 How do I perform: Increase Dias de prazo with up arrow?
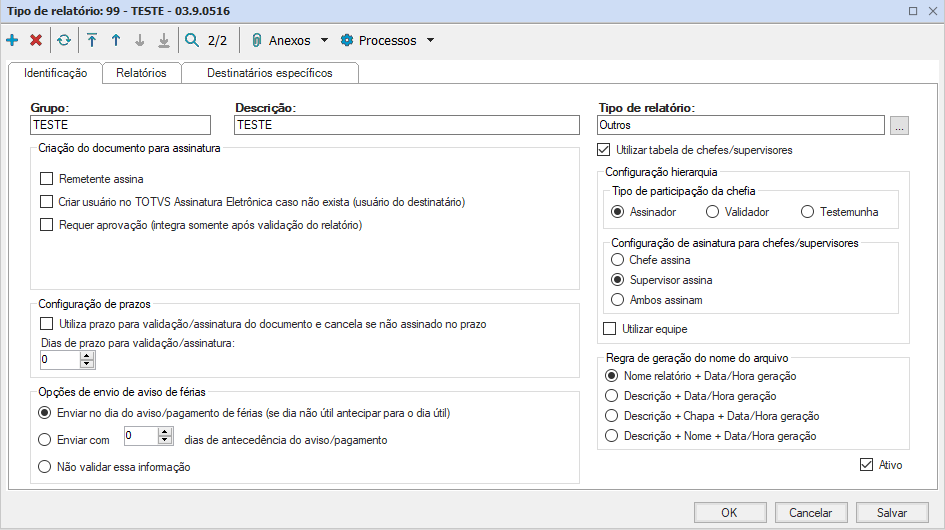(87, 356)
